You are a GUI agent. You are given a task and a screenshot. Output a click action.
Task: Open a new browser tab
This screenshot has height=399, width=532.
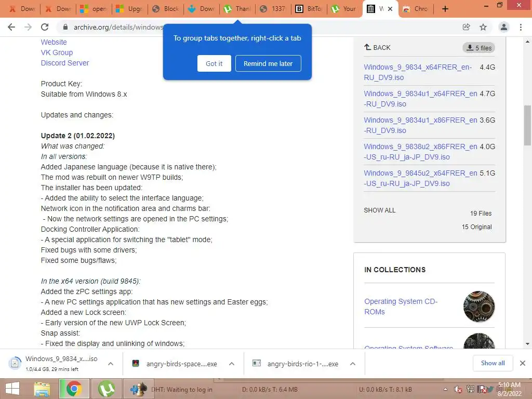coord(445,9)
